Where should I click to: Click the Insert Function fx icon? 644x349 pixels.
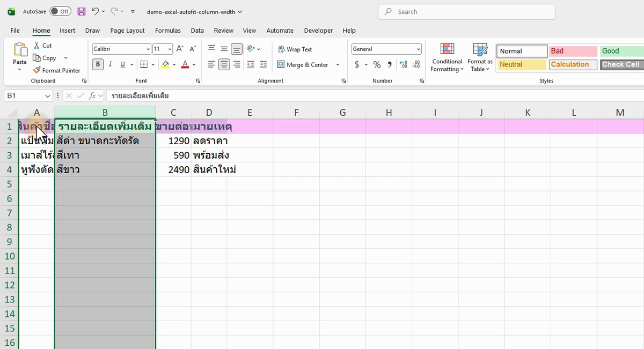coord(93,95)
